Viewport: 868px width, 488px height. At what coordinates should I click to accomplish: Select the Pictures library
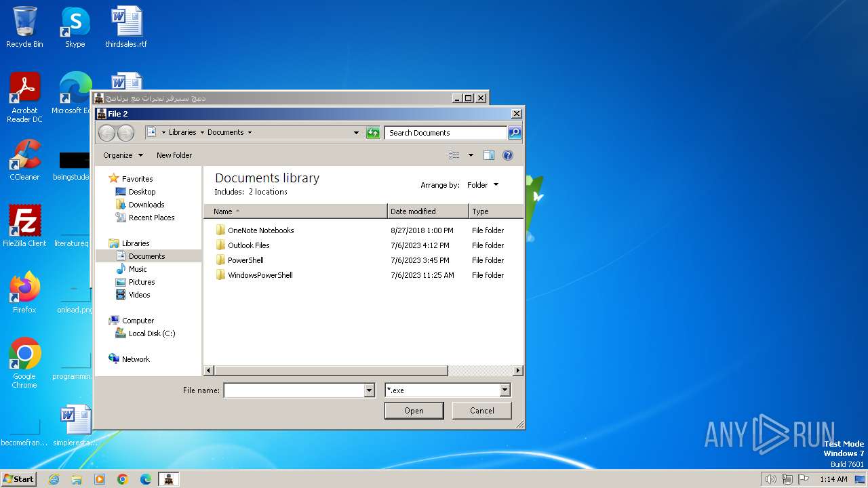click(135, 282)
